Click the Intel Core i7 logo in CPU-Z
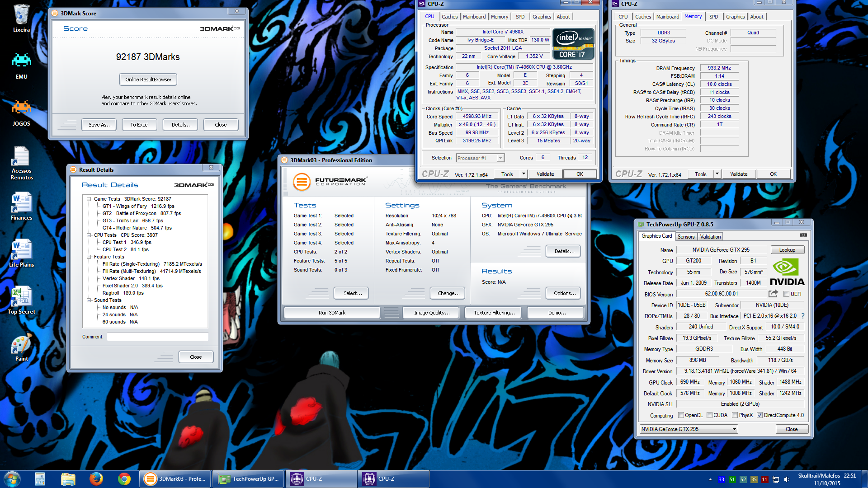 click(x=573, y=43)
